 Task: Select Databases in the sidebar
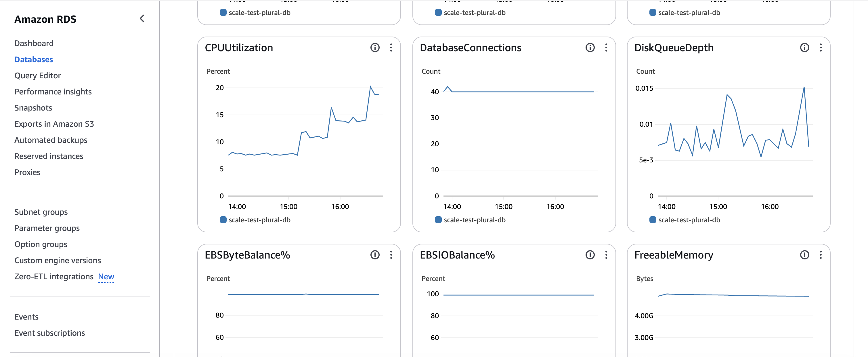click(x=34, y=59)
